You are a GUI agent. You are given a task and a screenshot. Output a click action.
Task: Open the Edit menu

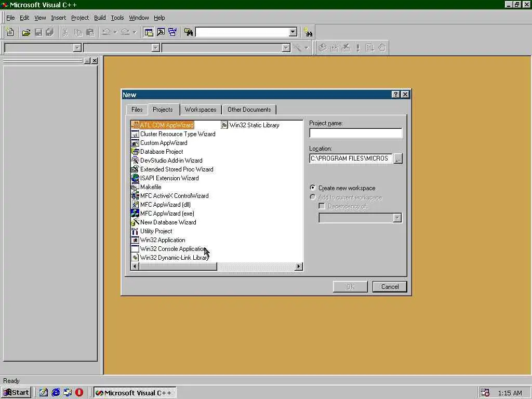pyautogui.click(x=24, y=18)
